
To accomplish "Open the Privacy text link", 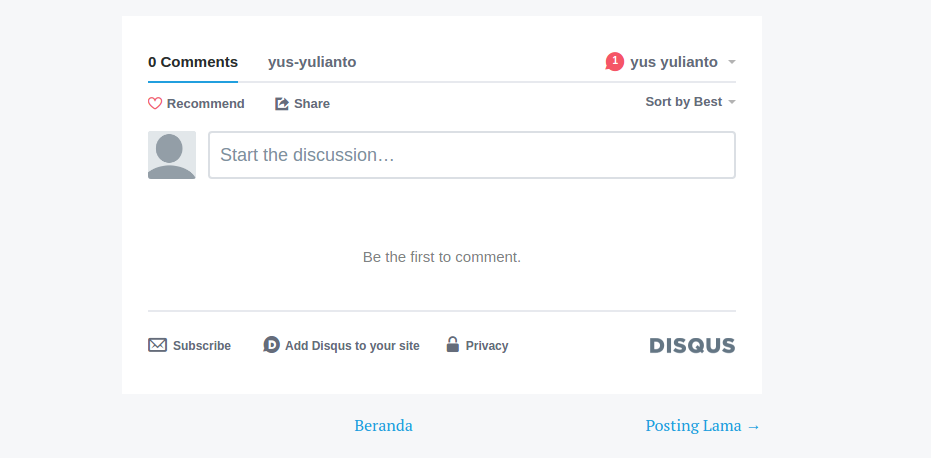I will (x=487, y=346).
